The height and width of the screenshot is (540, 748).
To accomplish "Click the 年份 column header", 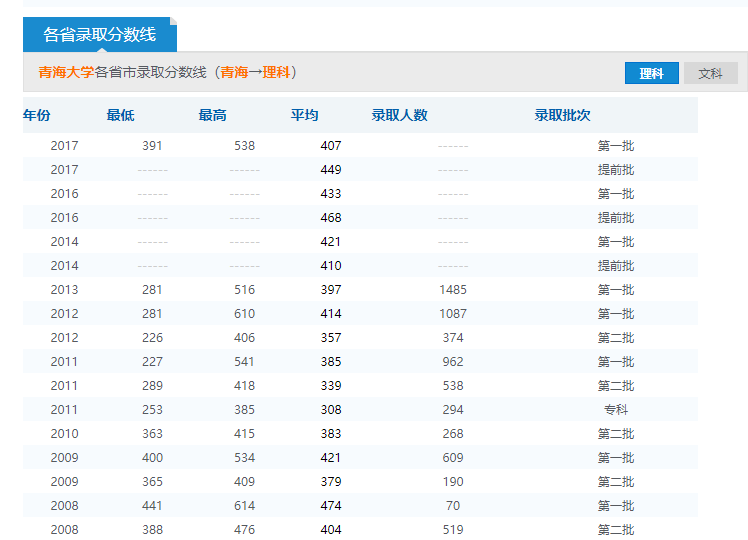I will point(37,115).
